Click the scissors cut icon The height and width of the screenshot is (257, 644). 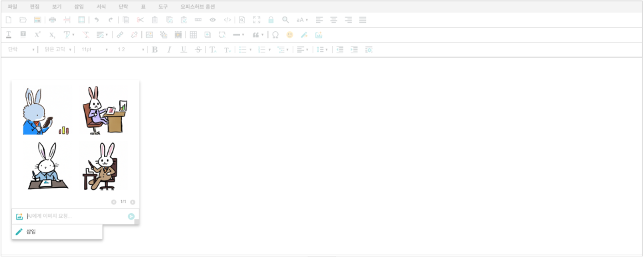(141, 20)
